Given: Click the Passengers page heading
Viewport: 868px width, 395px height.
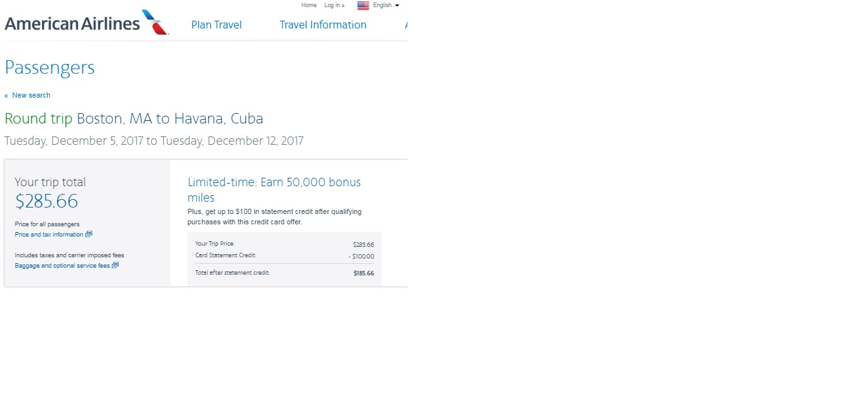Looking at the screenshot, I should click(x=50, y=68).
